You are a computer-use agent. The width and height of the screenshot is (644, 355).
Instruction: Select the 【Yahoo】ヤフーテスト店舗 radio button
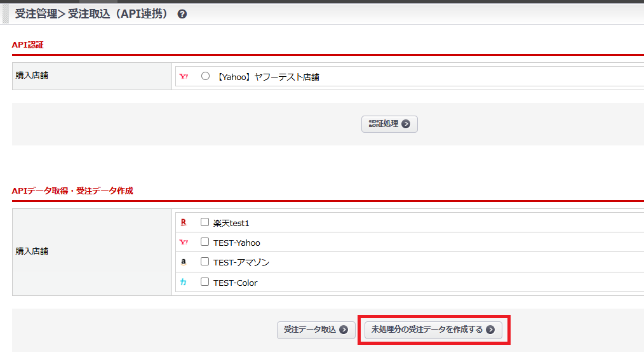(x=205, y=76)
